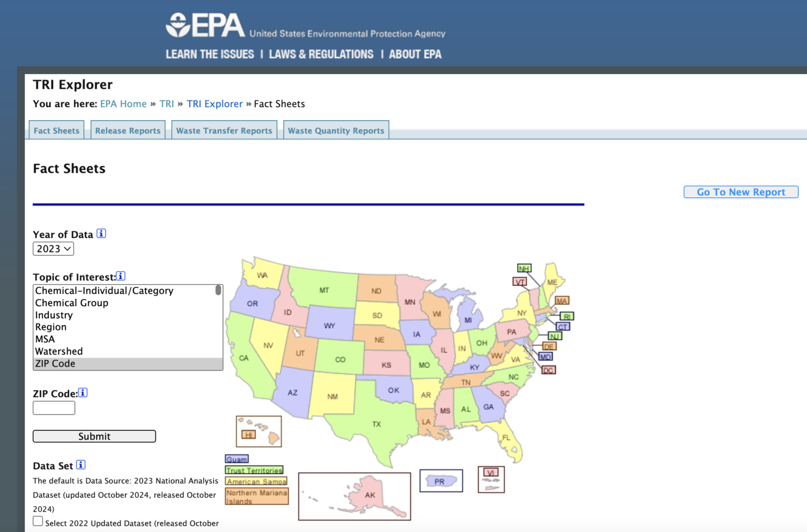
Task: Select Oregon (OR) on the map
Action: [252, 303]
